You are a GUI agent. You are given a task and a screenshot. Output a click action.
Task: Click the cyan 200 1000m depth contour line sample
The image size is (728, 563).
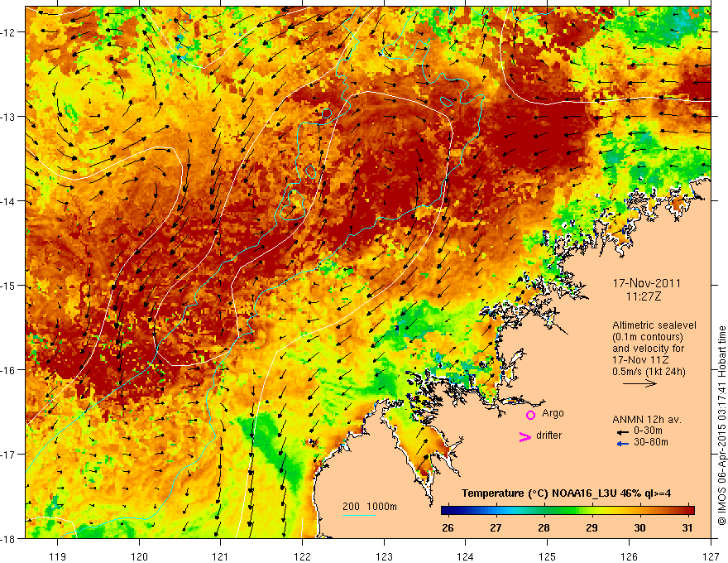click(x=359, y=515)
